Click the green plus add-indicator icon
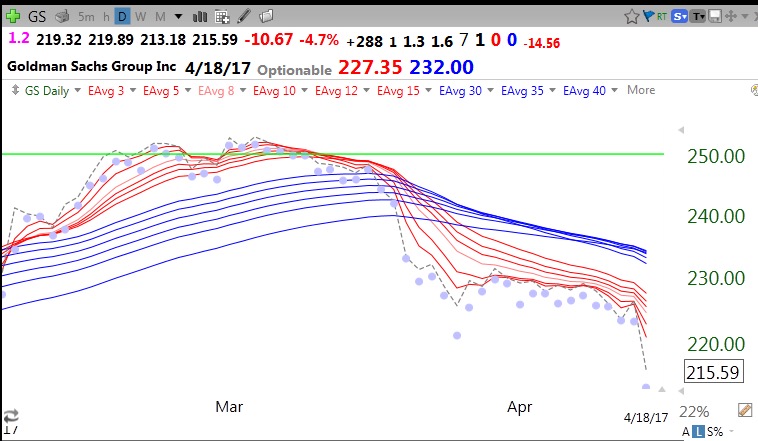 pyautogui.click(x=13, y=16)
